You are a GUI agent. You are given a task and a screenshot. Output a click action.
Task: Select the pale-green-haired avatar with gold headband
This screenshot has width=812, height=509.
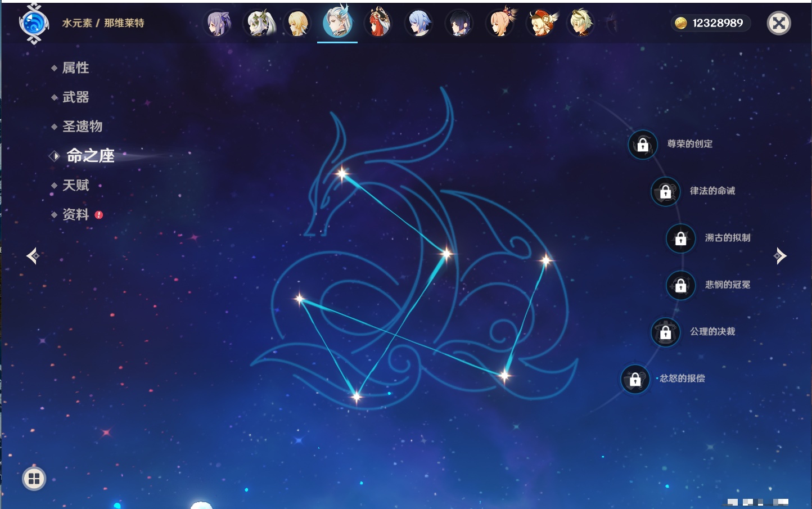[580, 24]
